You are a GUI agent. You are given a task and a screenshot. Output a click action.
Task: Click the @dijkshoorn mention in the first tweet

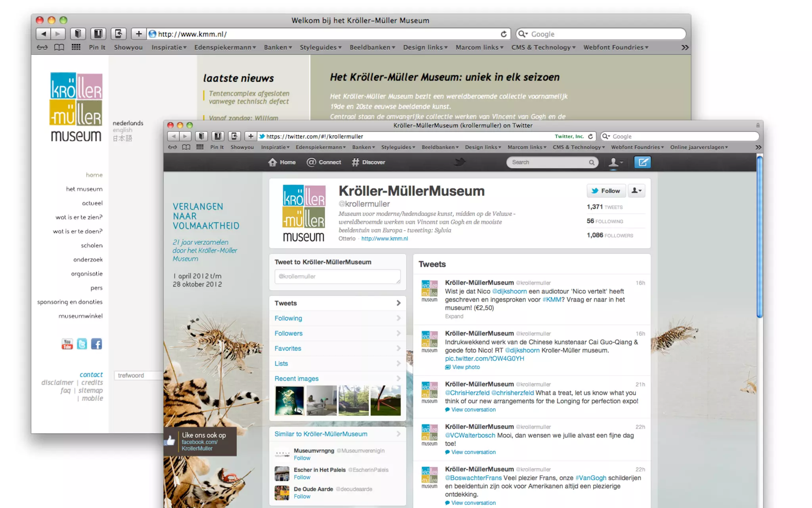click(509, 291)
